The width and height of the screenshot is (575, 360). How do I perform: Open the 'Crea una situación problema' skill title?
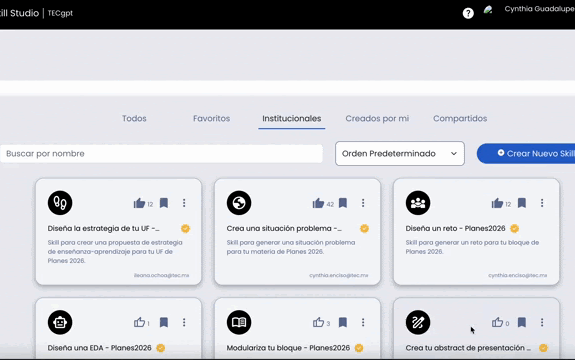[x=284, y=228]
